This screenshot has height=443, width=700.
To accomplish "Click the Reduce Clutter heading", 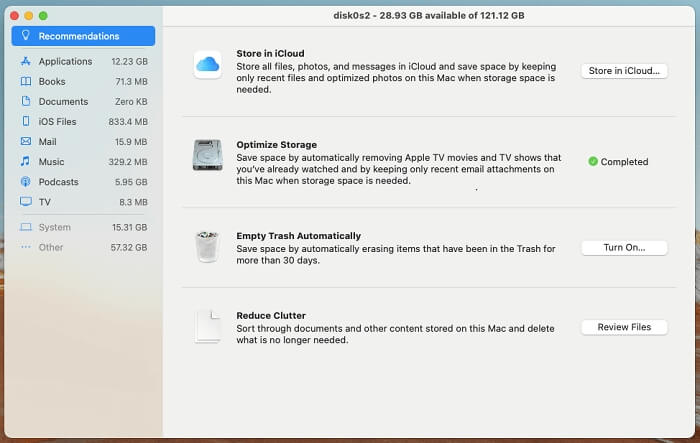I will pyautogui.click(x=271, y=315).
